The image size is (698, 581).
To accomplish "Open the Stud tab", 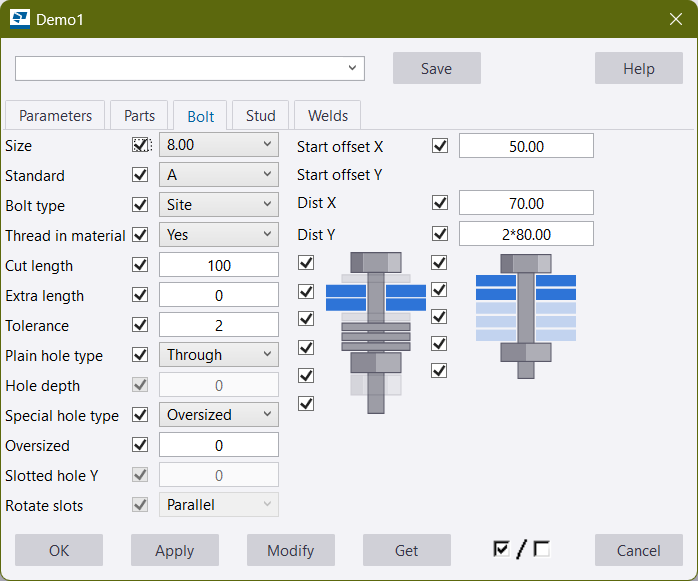I will (x=260, y=116).
